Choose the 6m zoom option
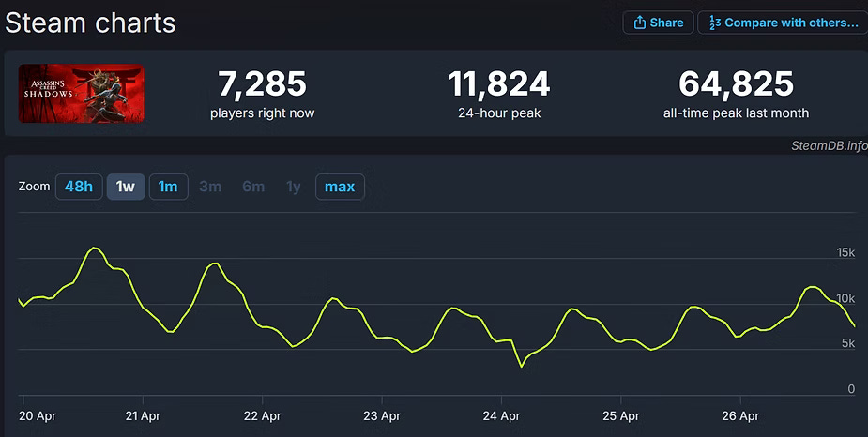Screen dimensions: 868x437 click(x=253, y=187)
